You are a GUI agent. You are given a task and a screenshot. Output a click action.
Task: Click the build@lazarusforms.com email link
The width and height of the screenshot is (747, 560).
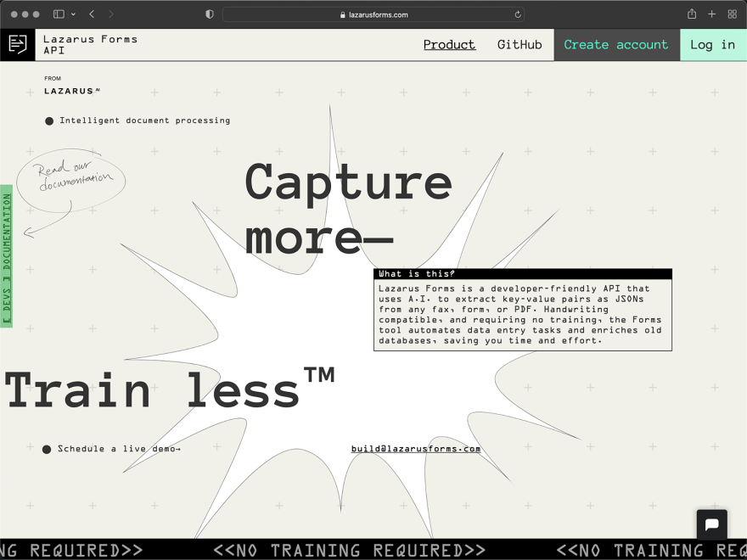[x=416, y=449]
